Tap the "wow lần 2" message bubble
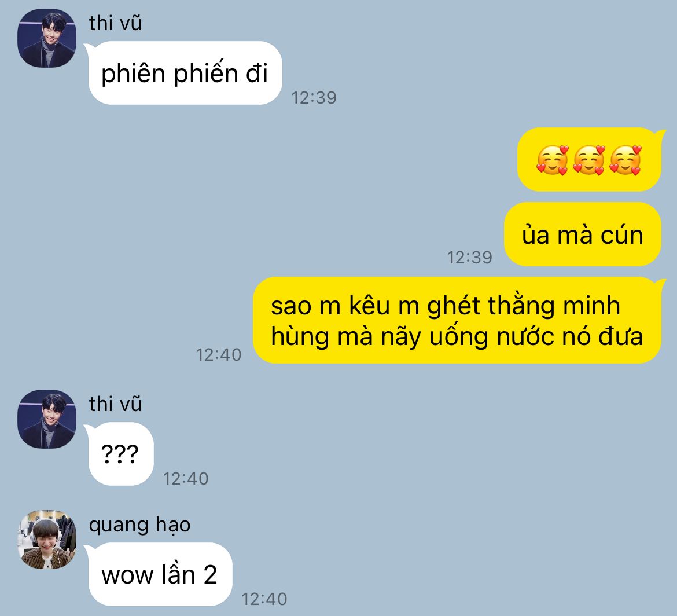677x616 pixels. pos(159,574)
